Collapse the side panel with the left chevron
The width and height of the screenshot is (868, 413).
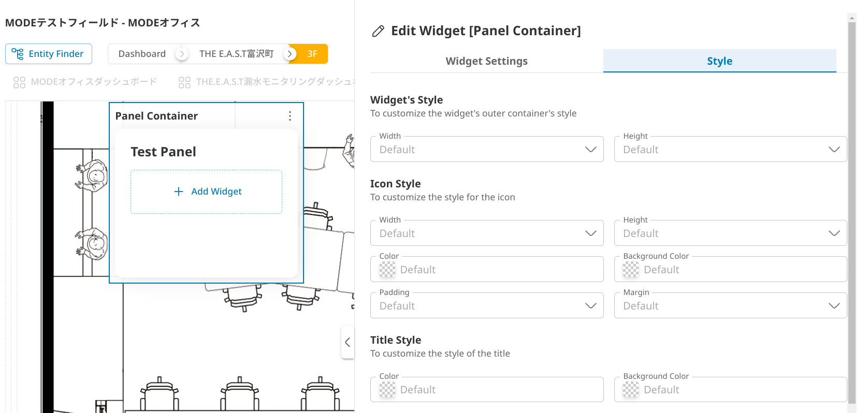tap(348, 342)
